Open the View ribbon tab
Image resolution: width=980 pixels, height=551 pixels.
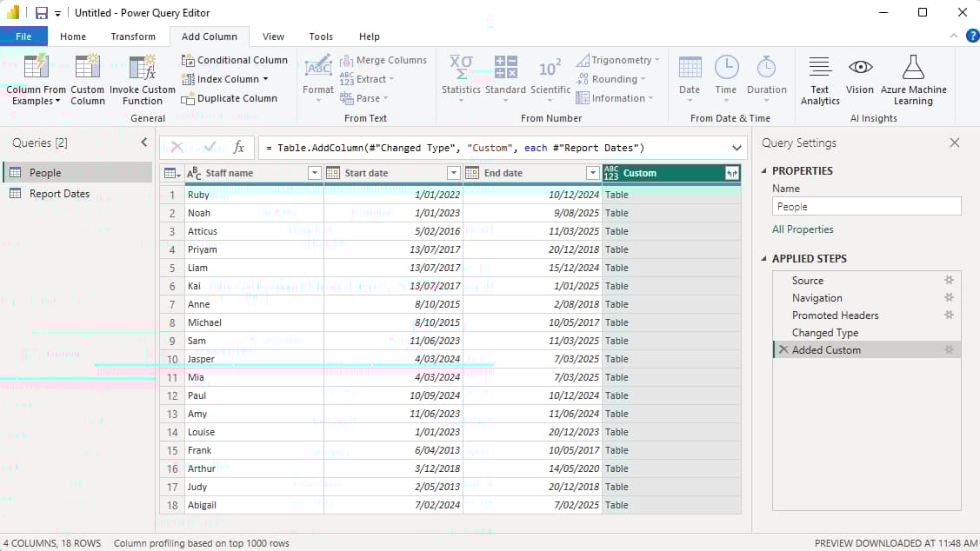pos(273,37)
